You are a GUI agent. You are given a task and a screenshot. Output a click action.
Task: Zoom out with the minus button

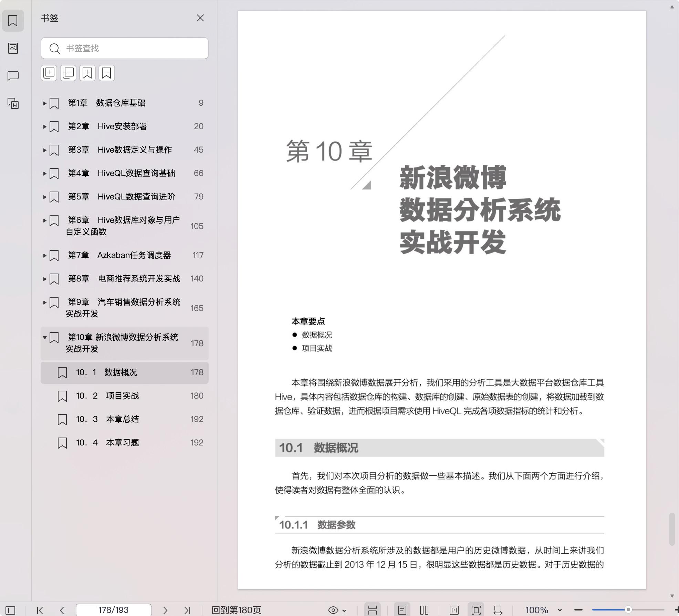pos(578,610)
